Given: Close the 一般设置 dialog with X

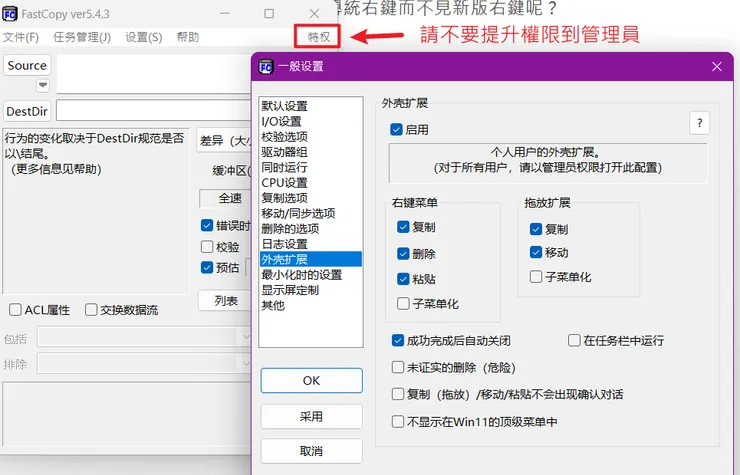Looking at the screenshot, I should (717, 67).
